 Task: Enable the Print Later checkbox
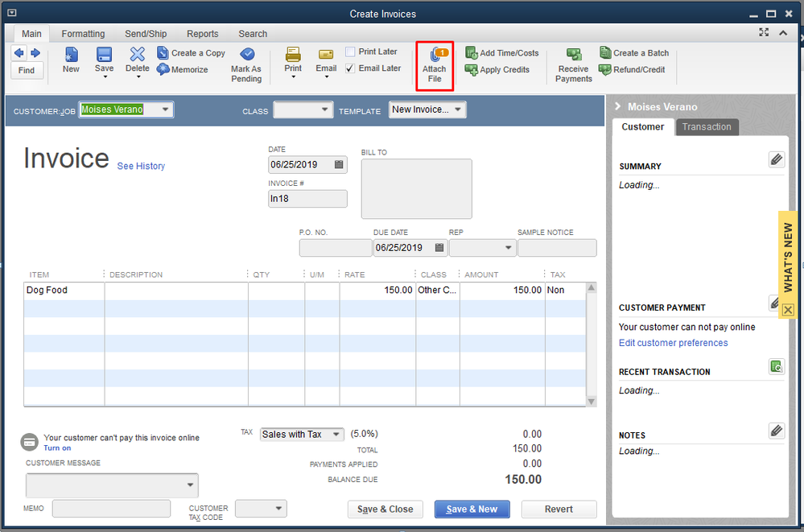[350, 52]
